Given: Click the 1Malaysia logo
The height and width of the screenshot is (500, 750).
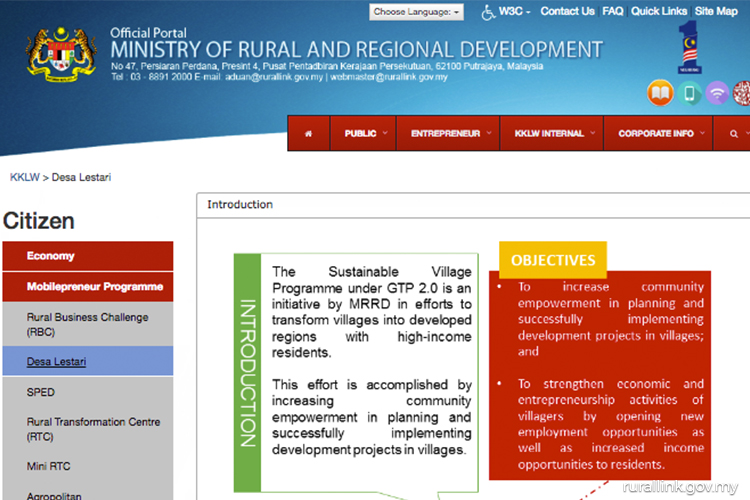Looking at the screenshot, I should 689,47.
